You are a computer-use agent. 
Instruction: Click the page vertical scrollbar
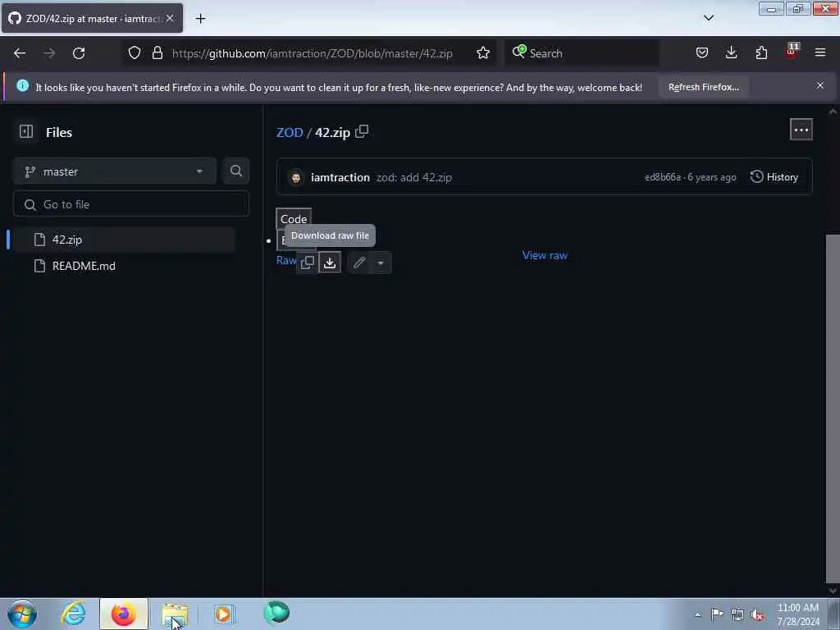832,407
